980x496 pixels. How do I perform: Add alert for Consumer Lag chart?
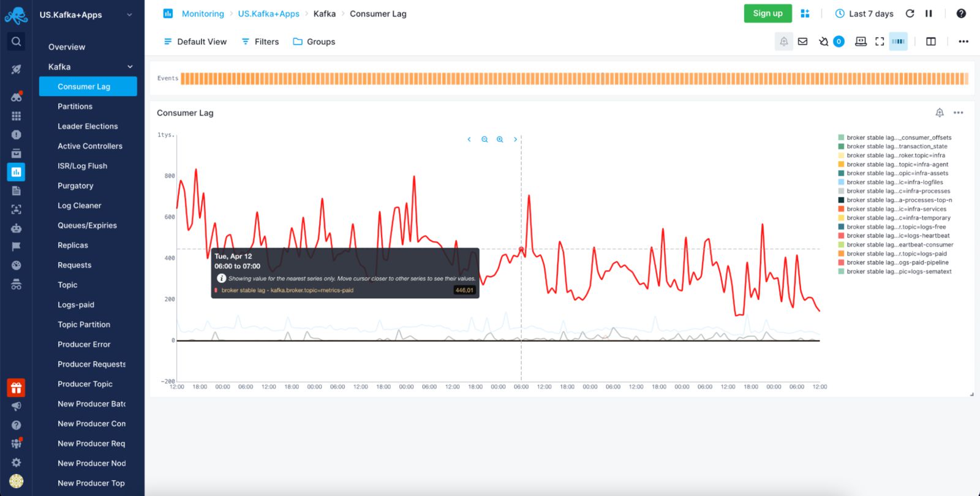[x=940, y=113]
